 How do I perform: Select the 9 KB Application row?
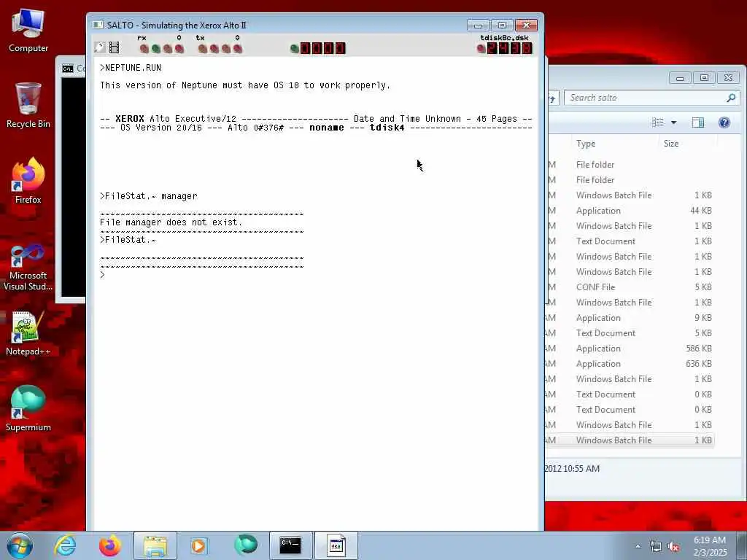click(630, 318)
